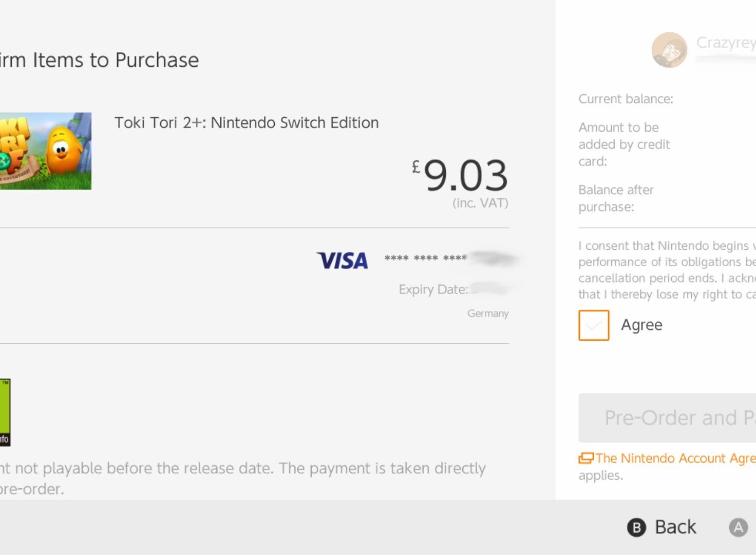Viewport: 756px width, 555px height.
Task: Click the B button icon
Action: point(636,527)
